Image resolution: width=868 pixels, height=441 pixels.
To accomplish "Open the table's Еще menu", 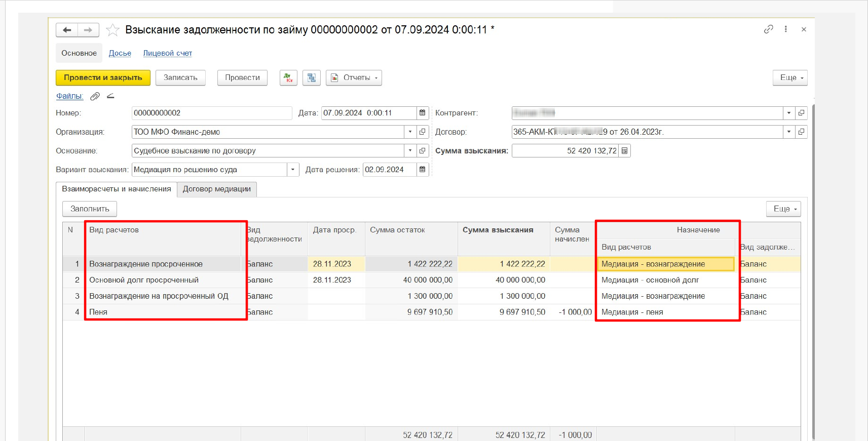I will click(783, 209).
